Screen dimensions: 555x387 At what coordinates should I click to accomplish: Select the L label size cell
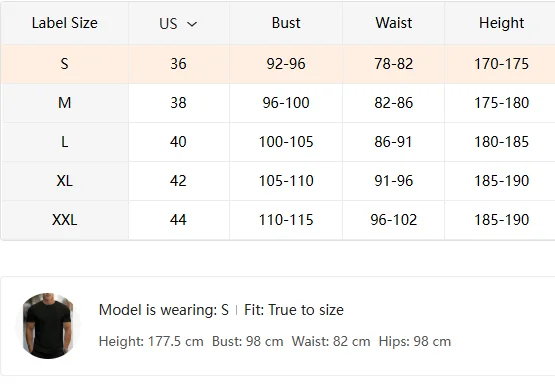[x=64, y=142]
